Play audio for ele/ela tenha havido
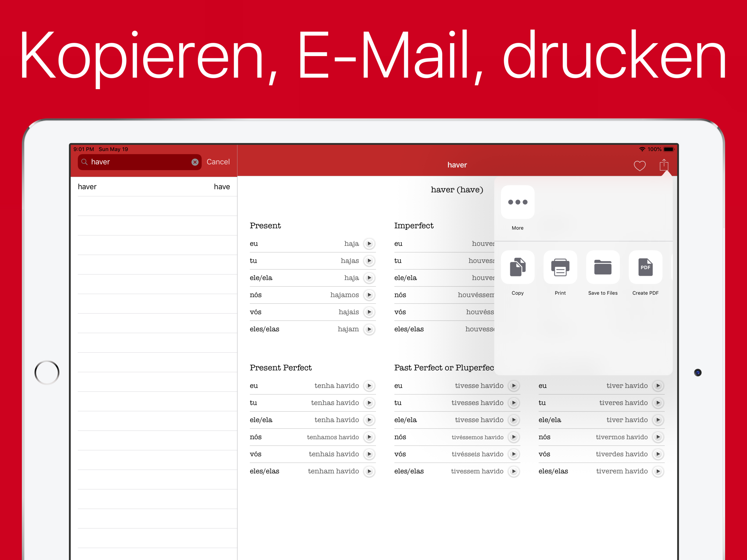Viewport: 747px width, 560px height. tap(369, 420)
